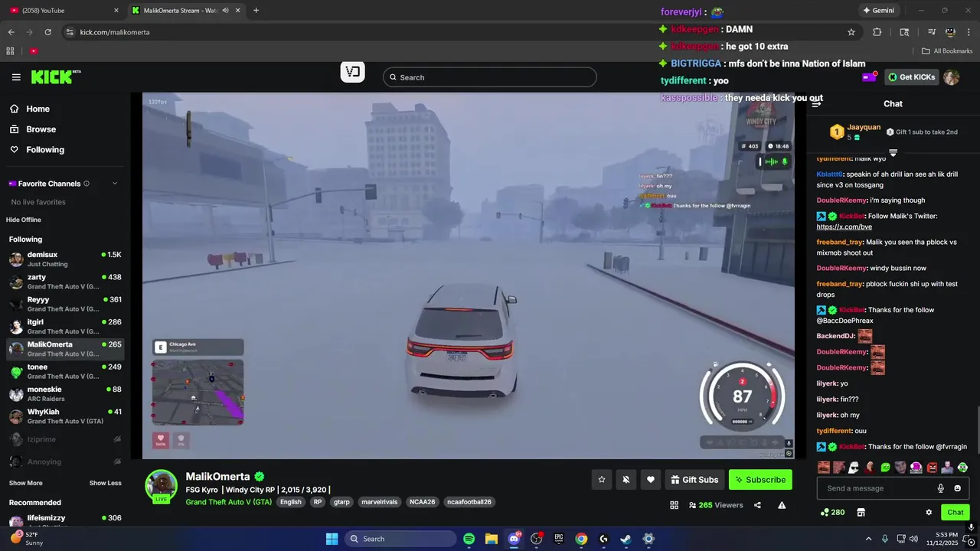Open the purple notification card icon
Image resolution: width=980 pixels, height=551 pixels.
(869, 77)
